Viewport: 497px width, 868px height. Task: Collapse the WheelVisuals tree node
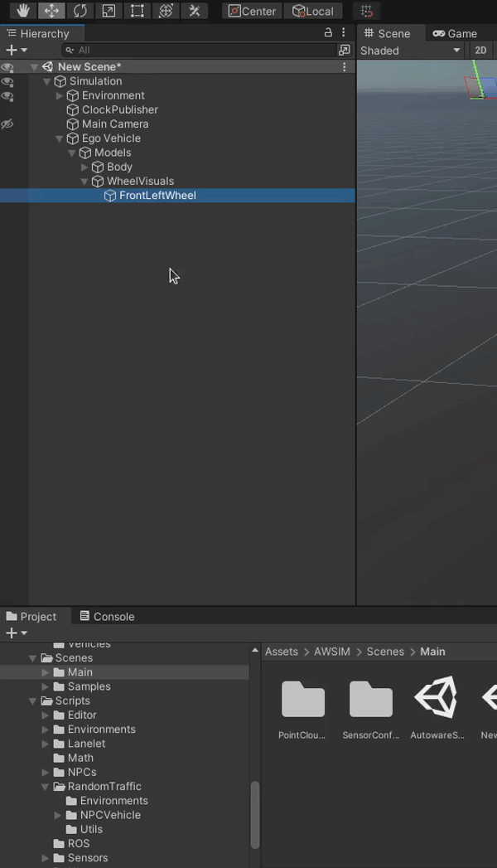pyautogui.click(x=84, y=182)
